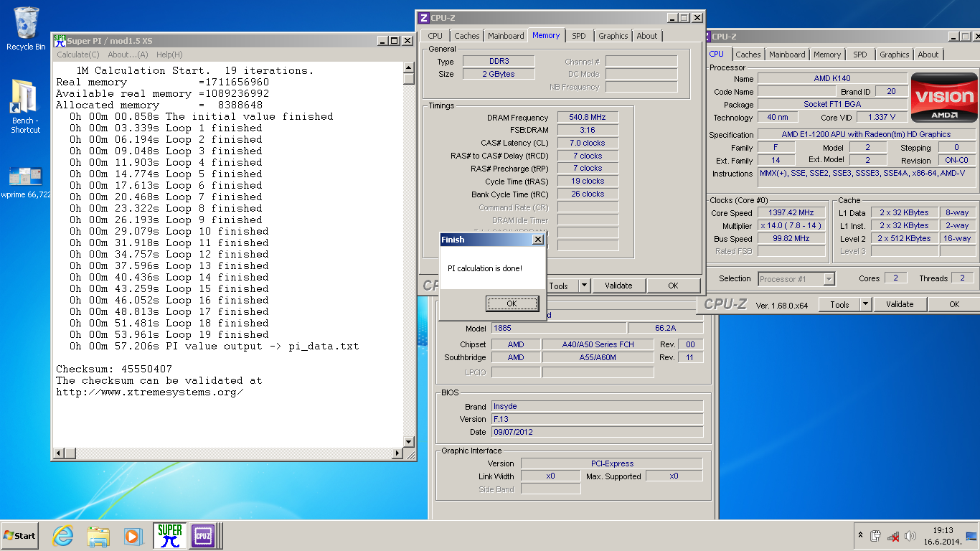Image resolution: width=980 pixels, height=551 pixels.
Task: Open SPD tab in right CPU-Z window
Action: [860, 55]
